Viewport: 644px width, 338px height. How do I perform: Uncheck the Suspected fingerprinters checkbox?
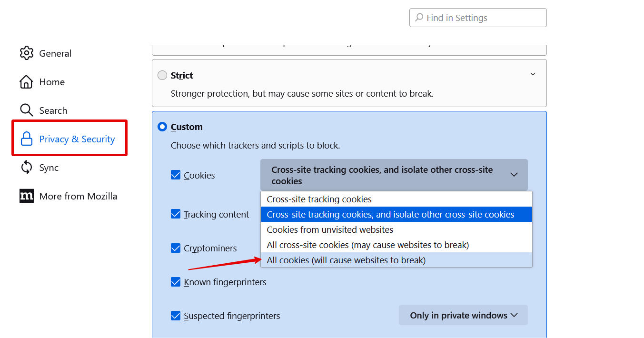(x=176, y=316)
